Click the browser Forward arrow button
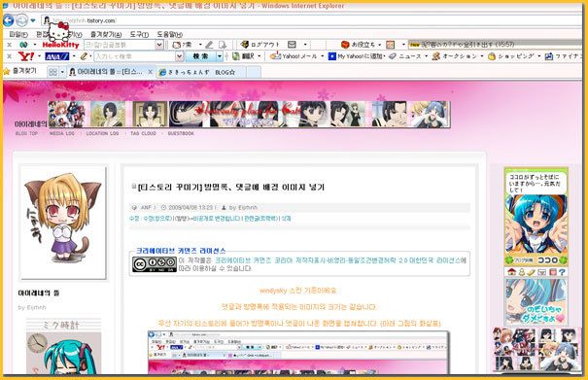 21,20
